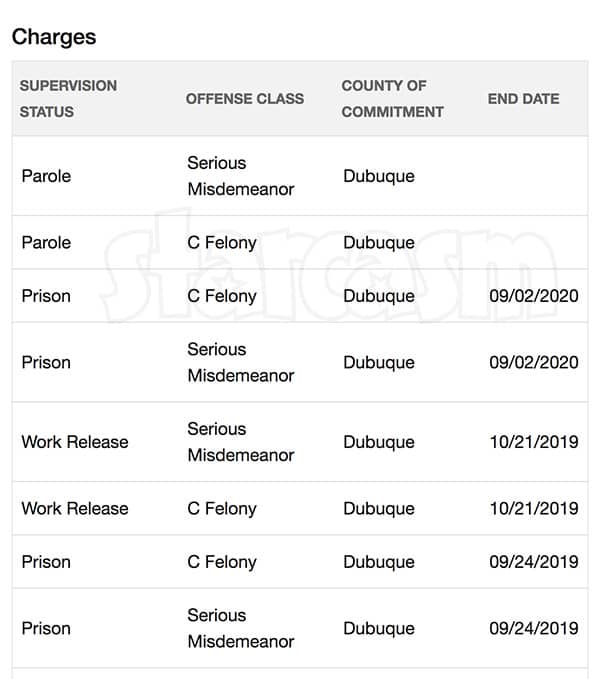The height and width of the screenshot is (679, 602).
Task: Select the County of Commitment column header
Action: tap(392, 98)
